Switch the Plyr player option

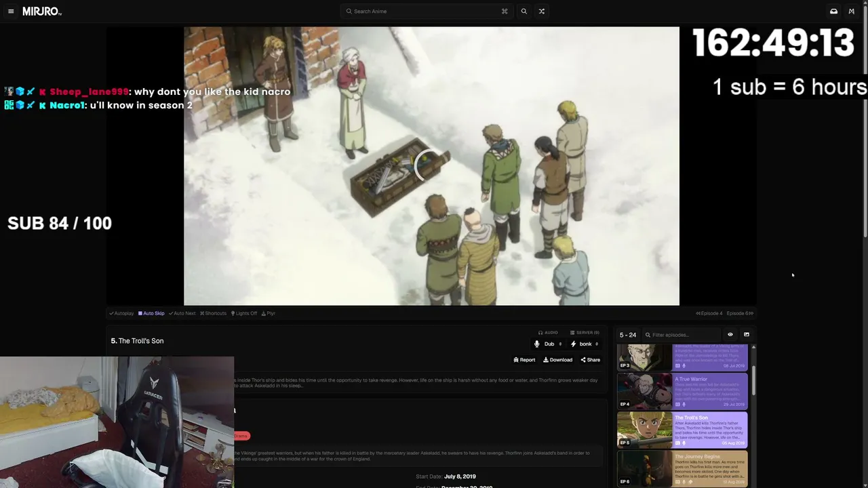[x=269, y=313]
